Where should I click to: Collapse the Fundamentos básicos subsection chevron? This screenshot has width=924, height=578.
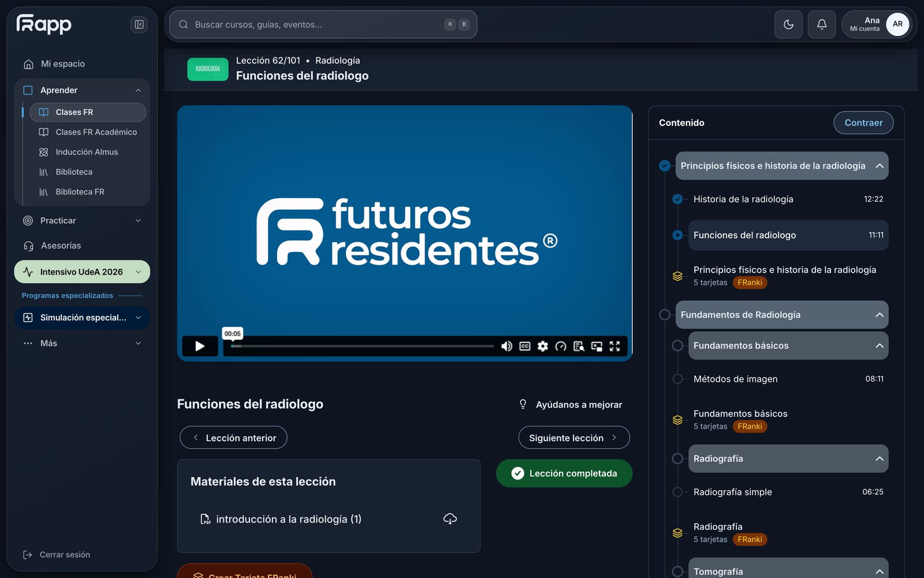coord(880,346)
